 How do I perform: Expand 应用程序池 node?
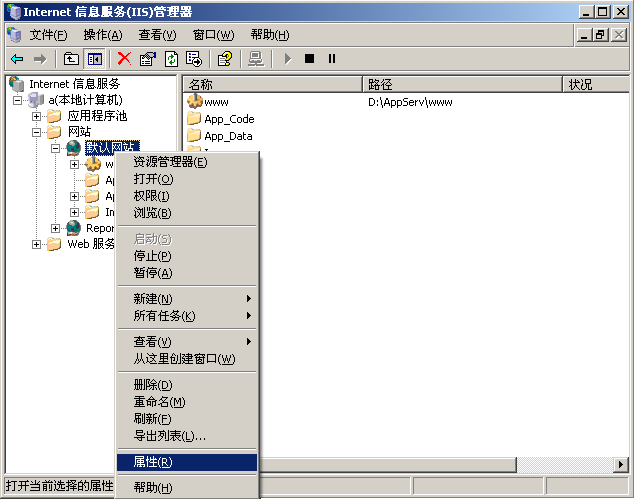[36, 116]
